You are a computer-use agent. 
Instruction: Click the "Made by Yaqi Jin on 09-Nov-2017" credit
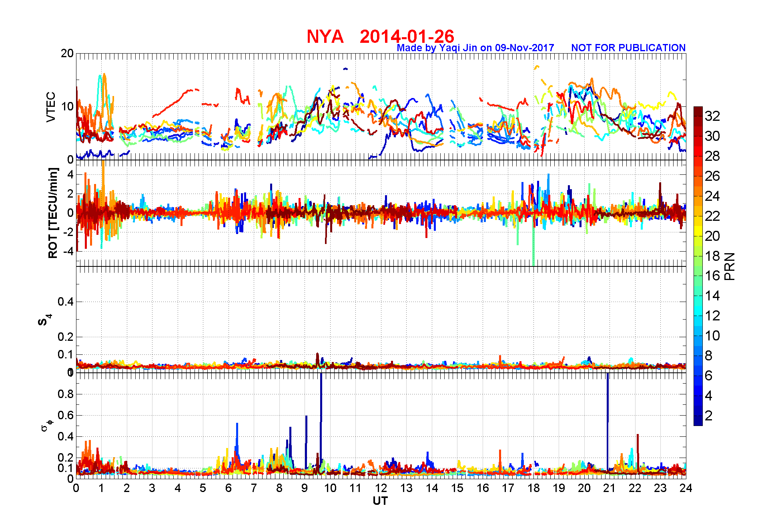pos(475,48)
